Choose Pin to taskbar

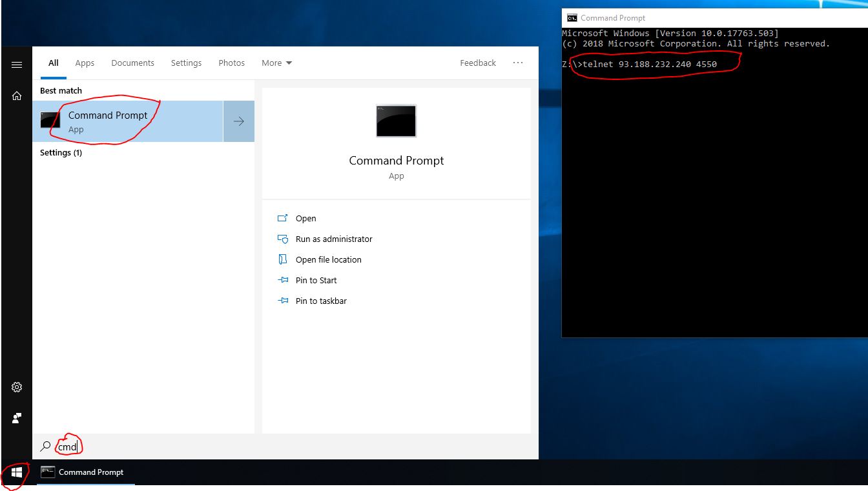321,301
